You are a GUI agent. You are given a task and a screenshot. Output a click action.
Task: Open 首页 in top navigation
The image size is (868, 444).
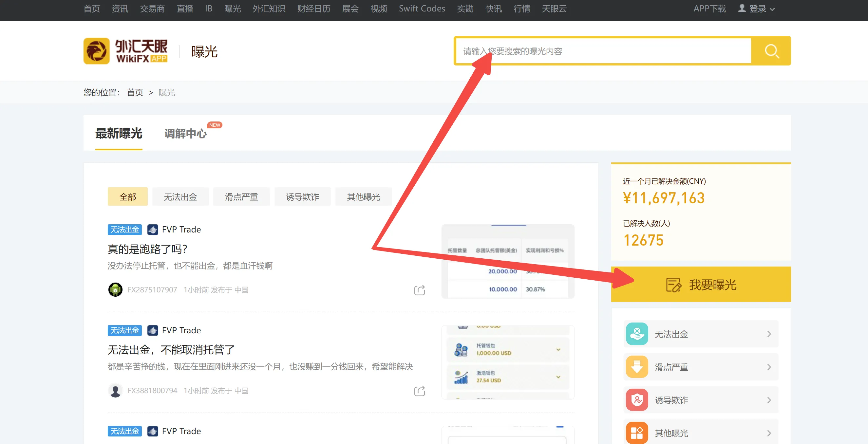(x=92, y=9)
